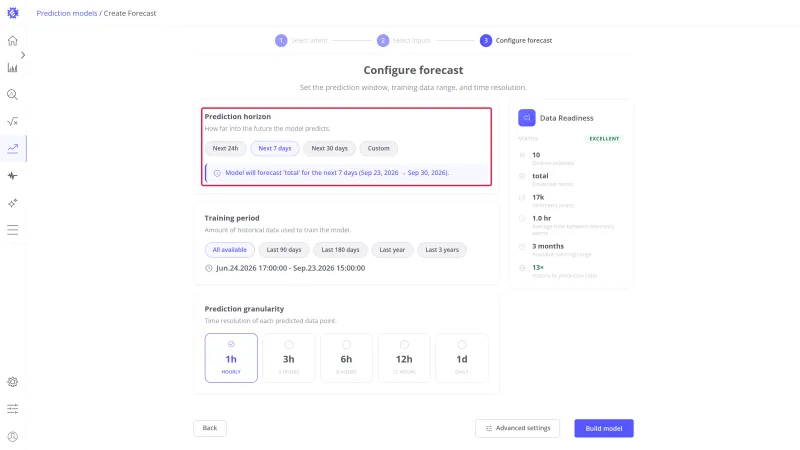Select Last 3 years training period

(x=442, y=250)
